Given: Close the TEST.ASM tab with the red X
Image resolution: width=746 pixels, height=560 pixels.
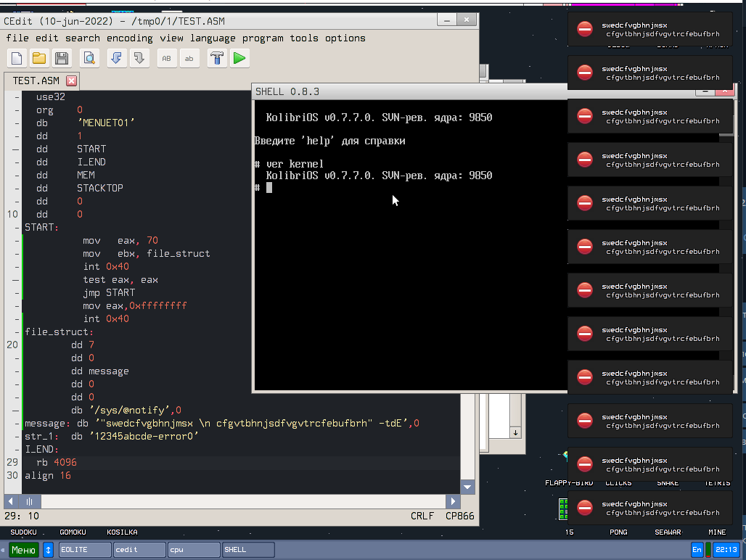Looking at the screenshot, I should click(72, 81).
